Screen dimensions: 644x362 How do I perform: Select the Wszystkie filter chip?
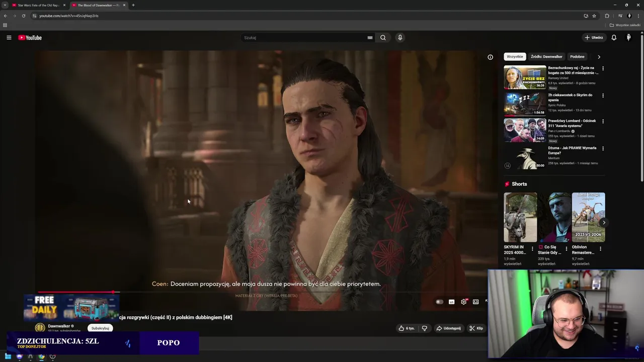(x=515, y=57)
